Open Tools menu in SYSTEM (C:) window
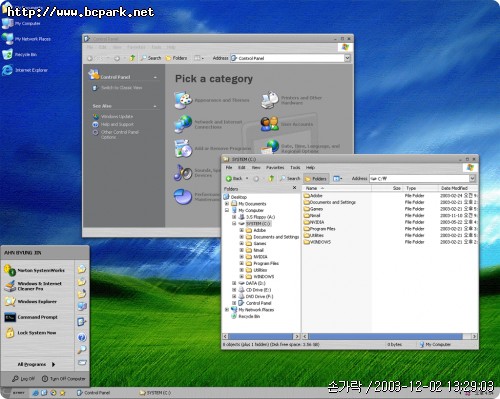 (x=295, y=167)
